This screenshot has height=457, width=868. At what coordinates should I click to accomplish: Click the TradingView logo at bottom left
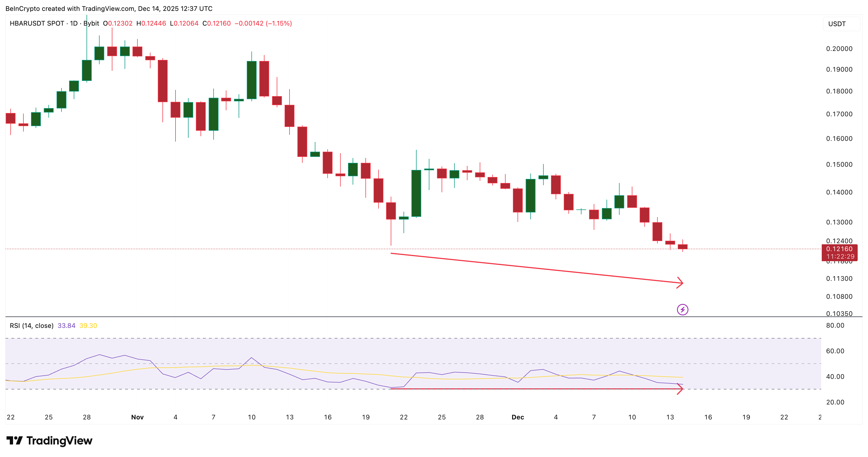click(x=50, y=440)
